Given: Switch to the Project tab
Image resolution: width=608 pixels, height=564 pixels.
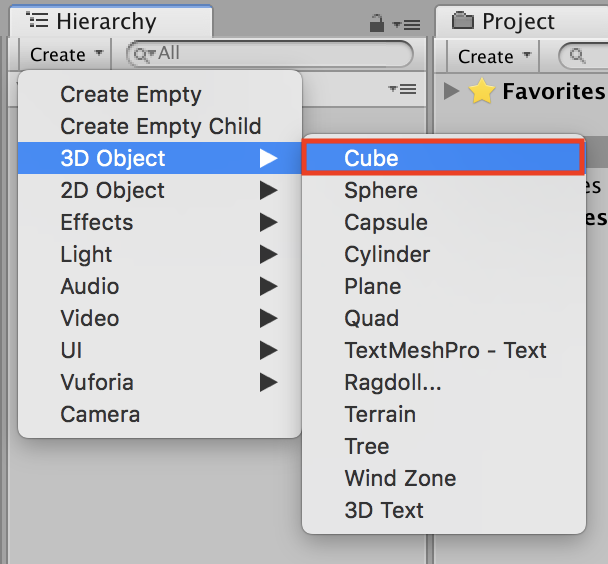Looking at the screenshot, I should (517, 21).
